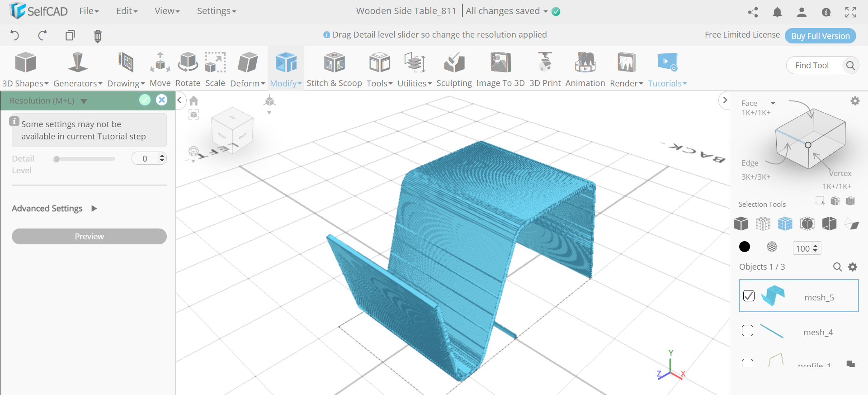This screenshot has height=395, width=868.
Task: Search objects with magnifier icon
Action: 837,267
